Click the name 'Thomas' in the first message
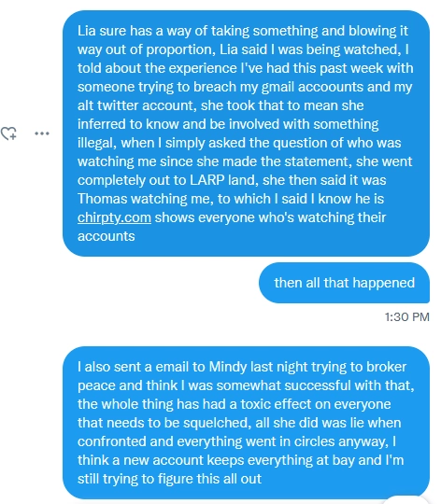Viewport: 441px width, 504px height. (103, 199)
